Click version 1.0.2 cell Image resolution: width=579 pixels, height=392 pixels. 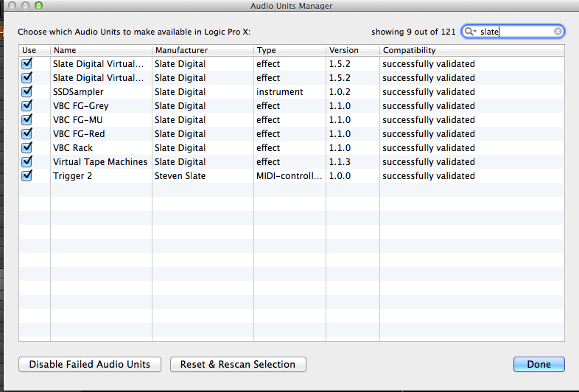click(340, 92)
